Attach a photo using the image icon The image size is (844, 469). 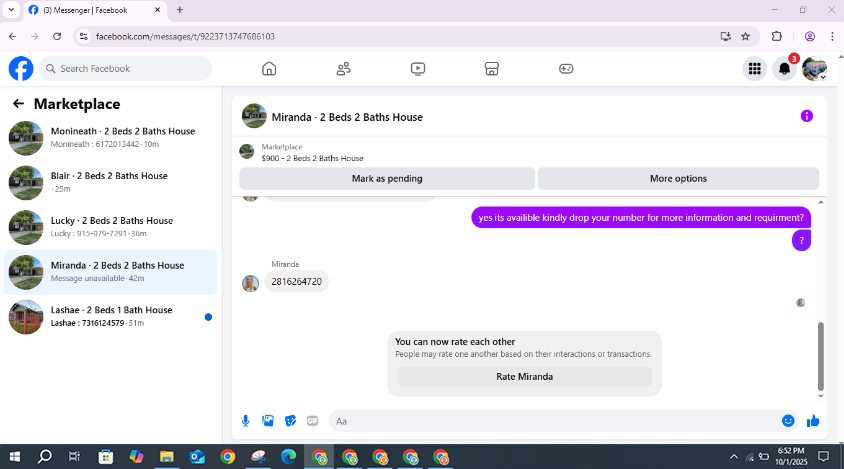pos(268,421)
